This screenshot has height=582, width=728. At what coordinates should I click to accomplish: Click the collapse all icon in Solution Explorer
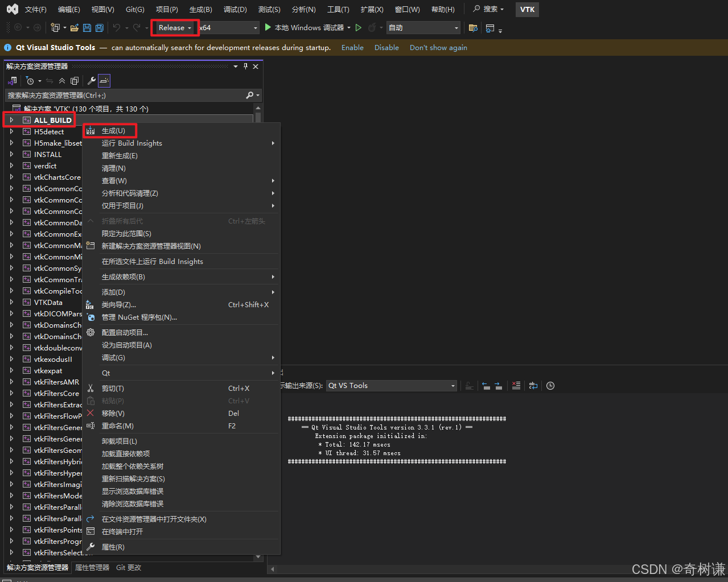(x=62, y=81)
